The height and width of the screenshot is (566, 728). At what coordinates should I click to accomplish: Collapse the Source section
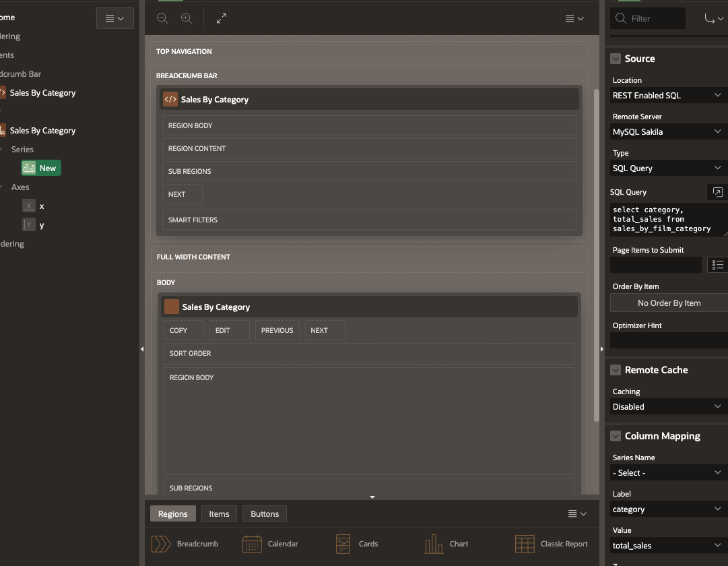click(x=616, y=59)
